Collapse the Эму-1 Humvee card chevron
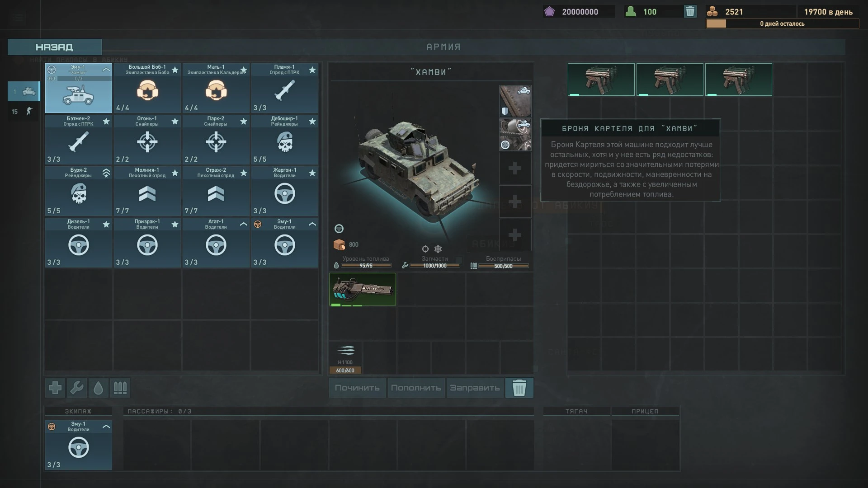This screenshot has height=488, width=868. pos(106,70)
